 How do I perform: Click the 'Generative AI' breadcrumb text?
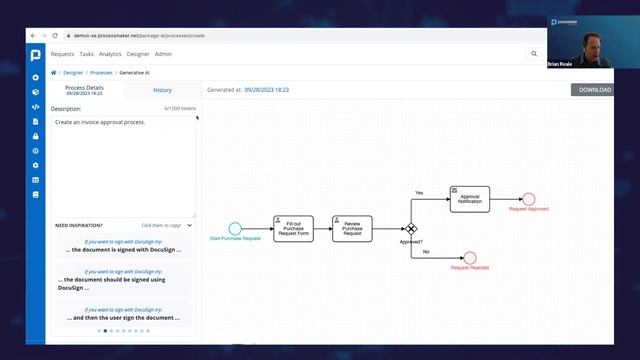135,73
